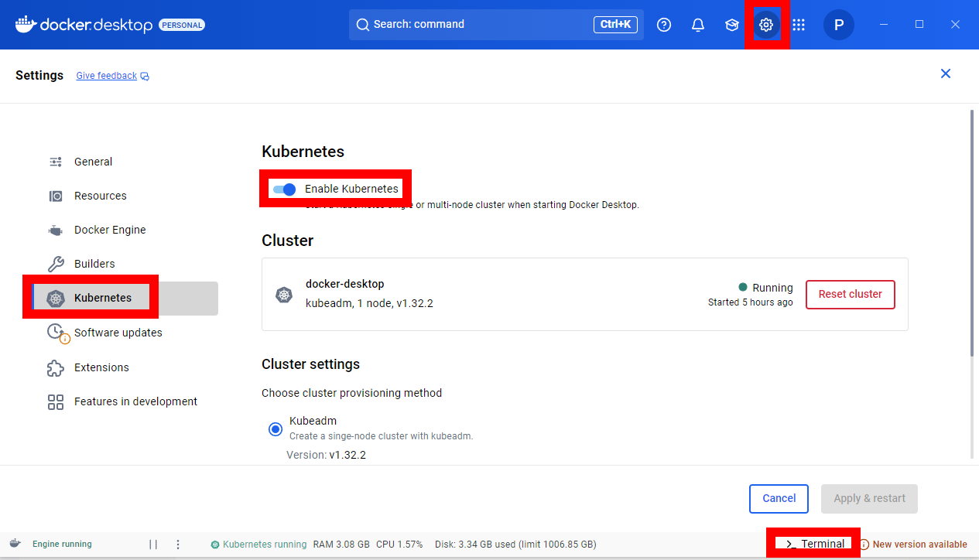
Task: Click the Features in development grid icon
Action: point(56,401)
